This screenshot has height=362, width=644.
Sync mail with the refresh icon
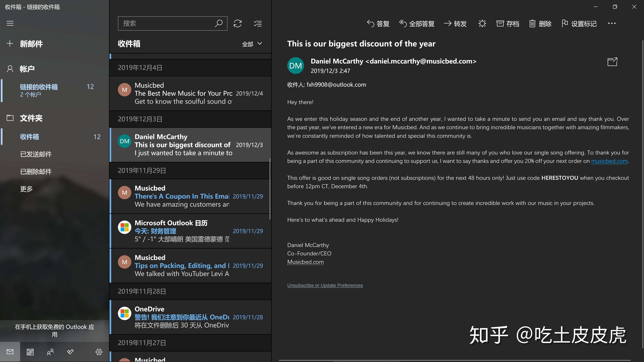tap(238, 23)
